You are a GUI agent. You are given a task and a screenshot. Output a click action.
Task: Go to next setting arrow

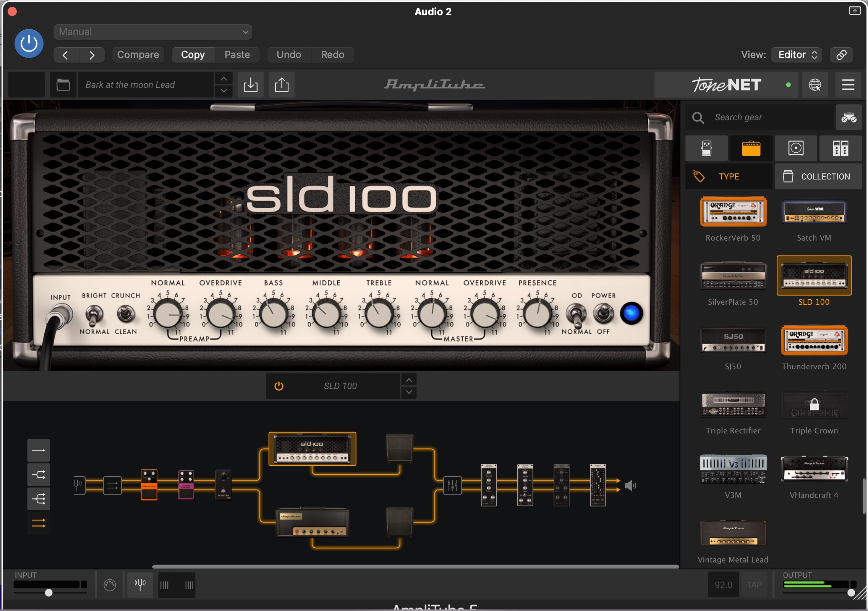click(x=92, y=55)
